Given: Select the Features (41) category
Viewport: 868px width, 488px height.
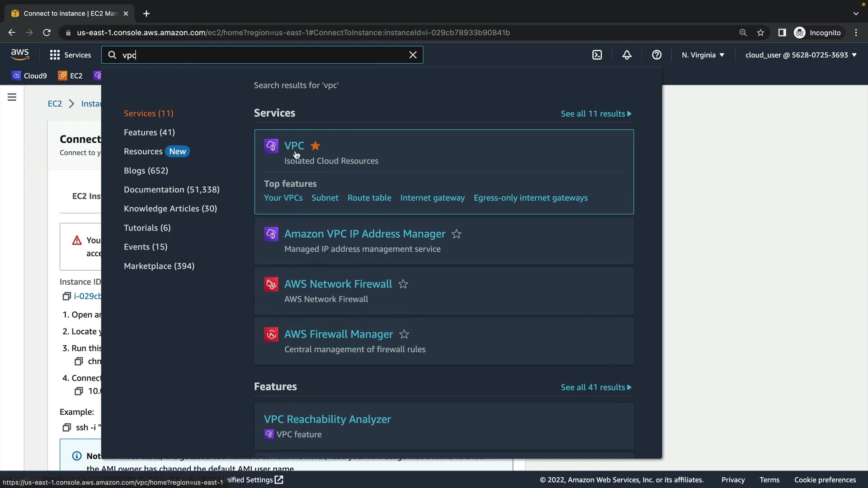Looking at the screenshot, I should click(149, 132).
